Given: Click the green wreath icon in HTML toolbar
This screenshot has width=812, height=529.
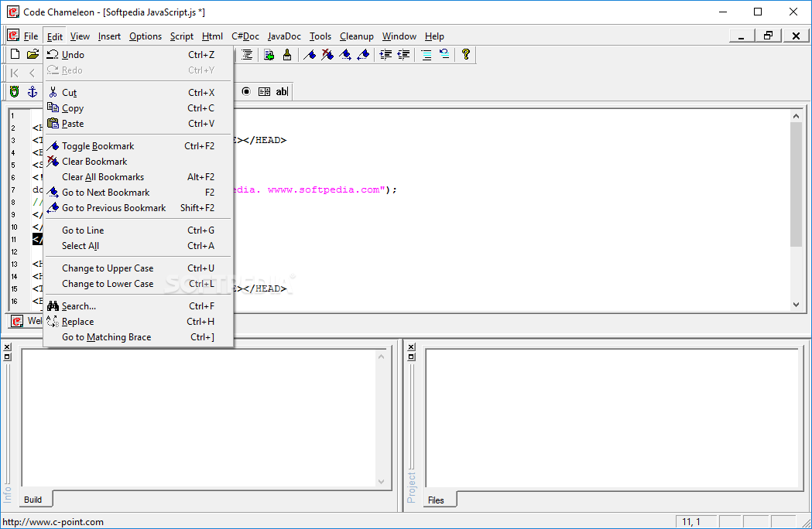Looking at the screenshot, I should pyautogui.click(x=15, y=91).
